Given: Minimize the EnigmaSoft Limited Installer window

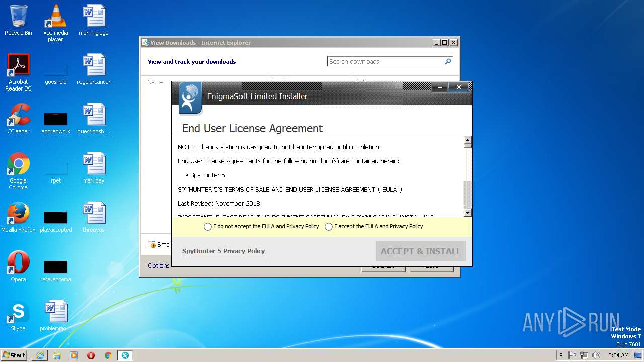Looking at the screenshot, I should pyautogui.click(x=439, y=87).
